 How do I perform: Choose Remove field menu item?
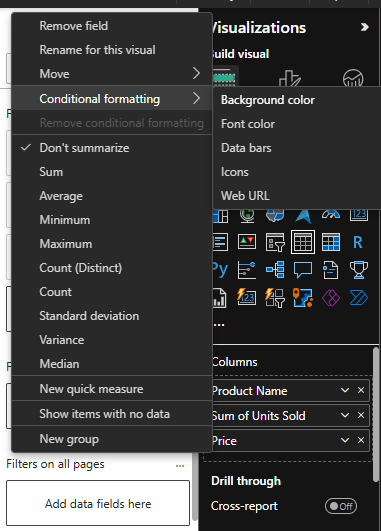[112, 26]
